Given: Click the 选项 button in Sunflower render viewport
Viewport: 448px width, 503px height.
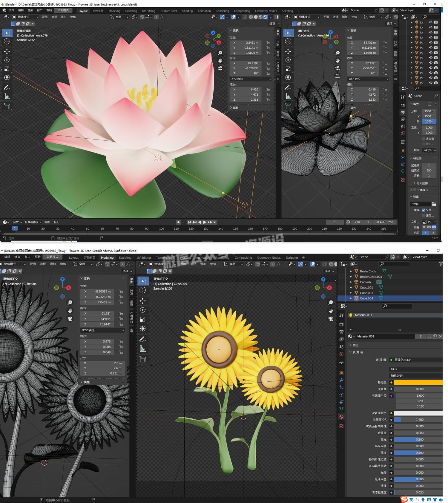Looking at the screenshot, I should tap(329, 271).
